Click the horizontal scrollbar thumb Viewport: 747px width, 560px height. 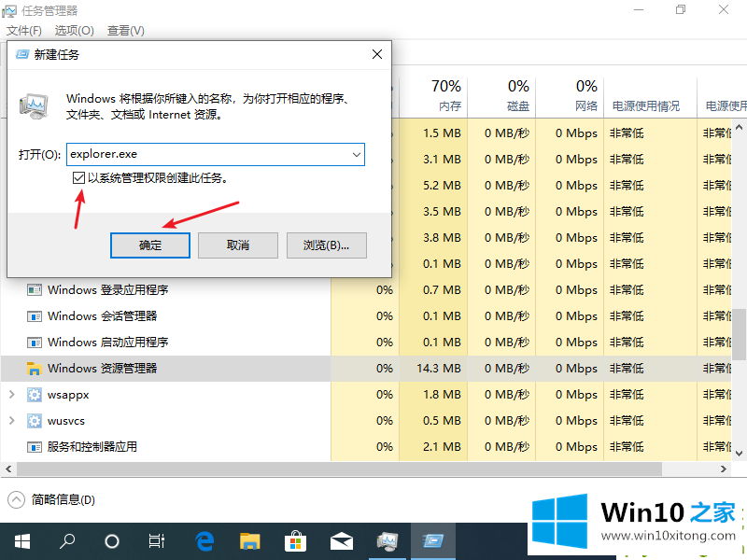[339, 469]
